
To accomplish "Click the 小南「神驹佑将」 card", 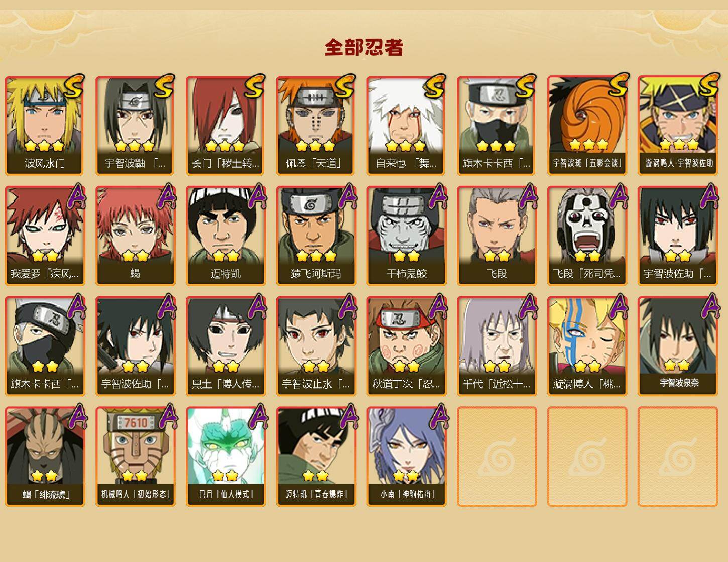I will tap(406, 457).
